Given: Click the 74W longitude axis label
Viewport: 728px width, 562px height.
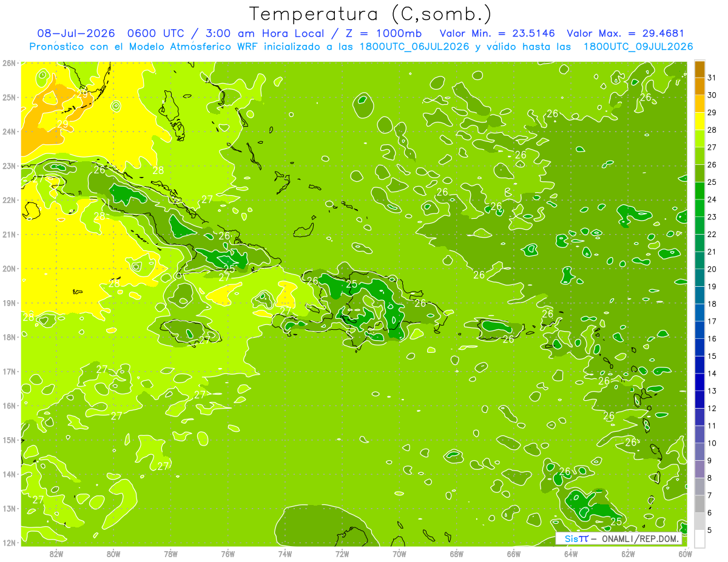Looking at the screenshot, I should [x=285, y=554].
